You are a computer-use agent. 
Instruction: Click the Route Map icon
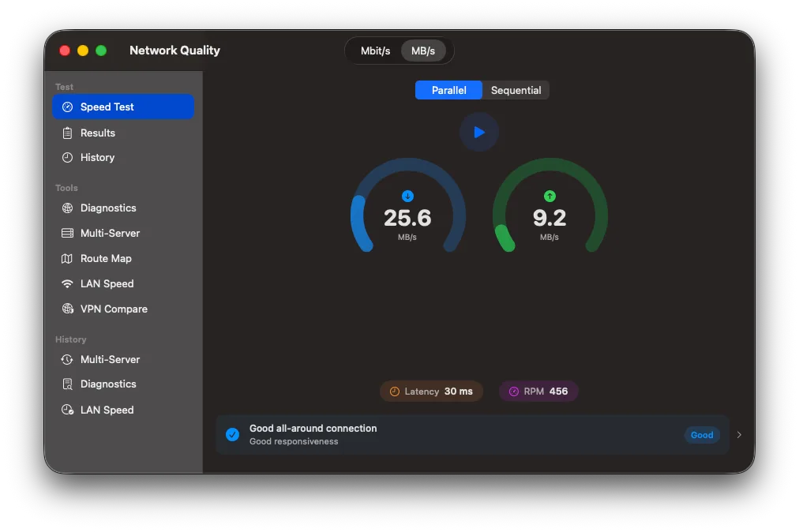67,258
